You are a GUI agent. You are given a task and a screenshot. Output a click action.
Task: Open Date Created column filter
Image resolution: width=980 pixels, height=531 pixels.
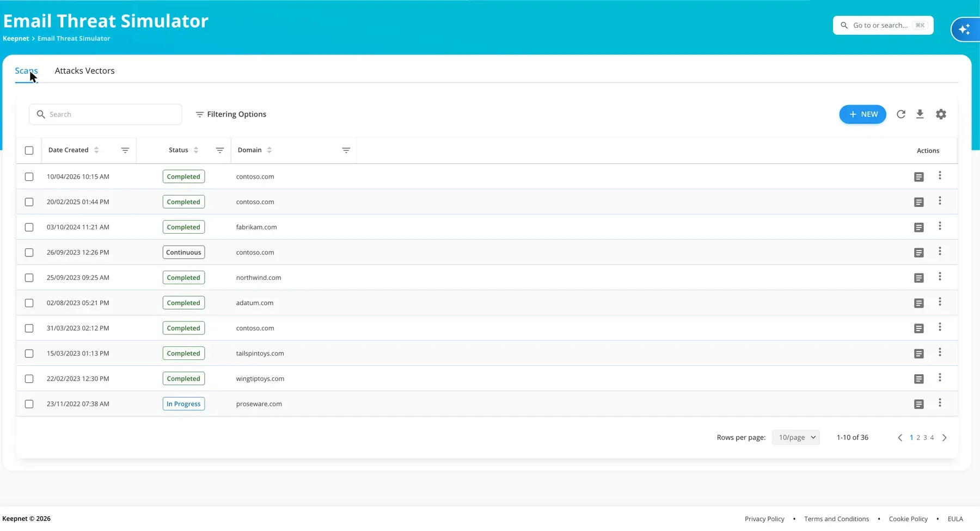pos(125,150)
